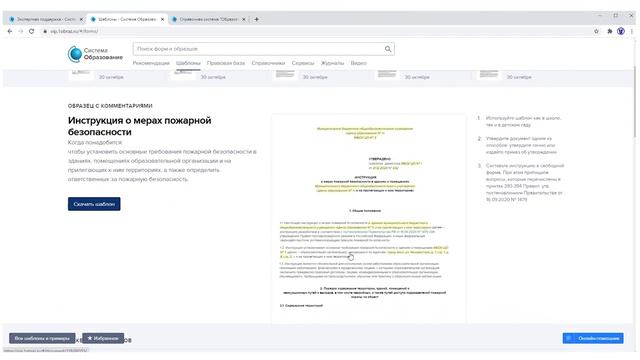Screen dimensions: 640x360
Task: Click the Скачать шаблон button
Action: click(x=94, y=204)
